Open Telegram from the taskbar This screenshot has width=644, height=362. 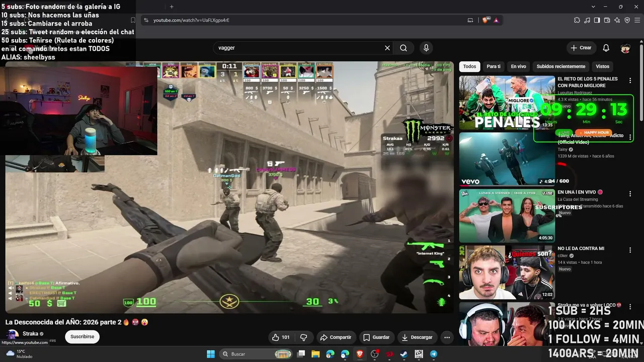pyautogui.click(x=434, y=354)
